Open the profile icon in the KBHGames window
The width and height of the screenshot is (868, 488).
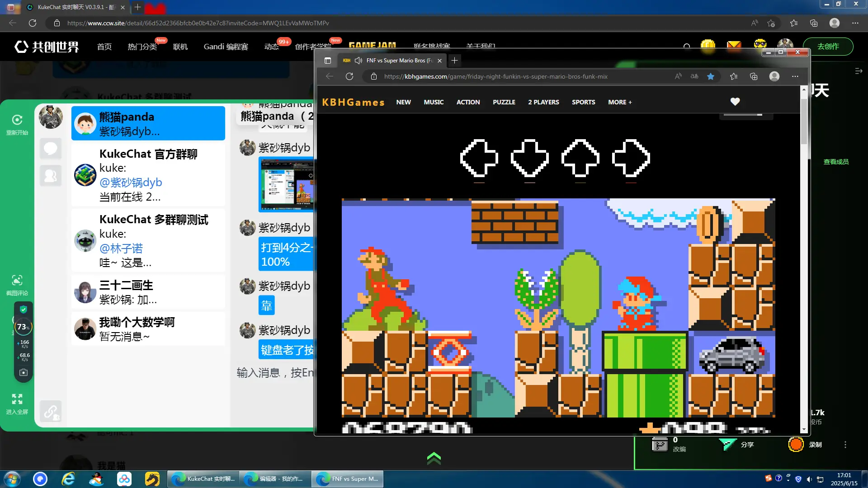774,76
